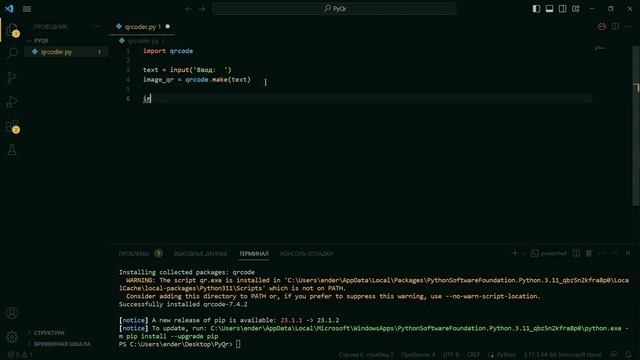Open Explorer panel more actions ellipsis
Image resolution: width=640 pixels, height=360 pixels.
(x=97, y=27)
